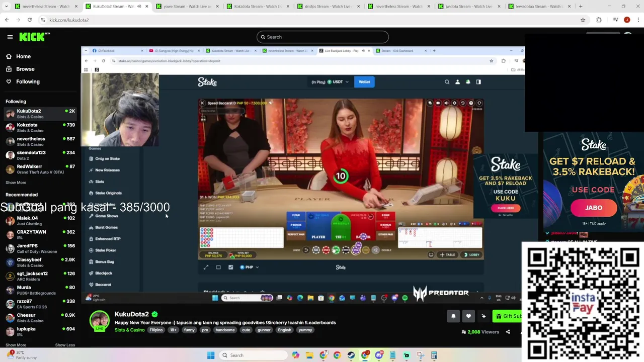Viewport: 644px width, 362px height.
Task: Open Chrome media controls icon
Action: (616, 20)
